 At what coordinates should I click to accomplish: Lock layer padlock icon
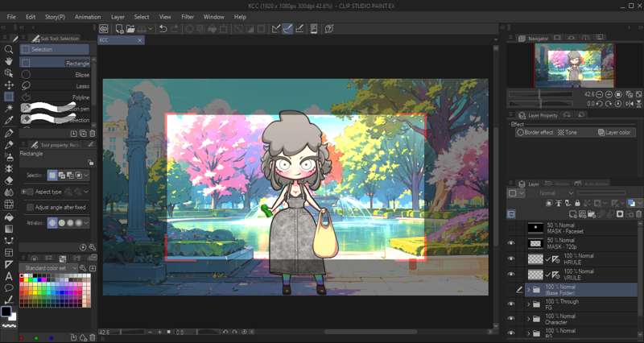coord(577,203)
